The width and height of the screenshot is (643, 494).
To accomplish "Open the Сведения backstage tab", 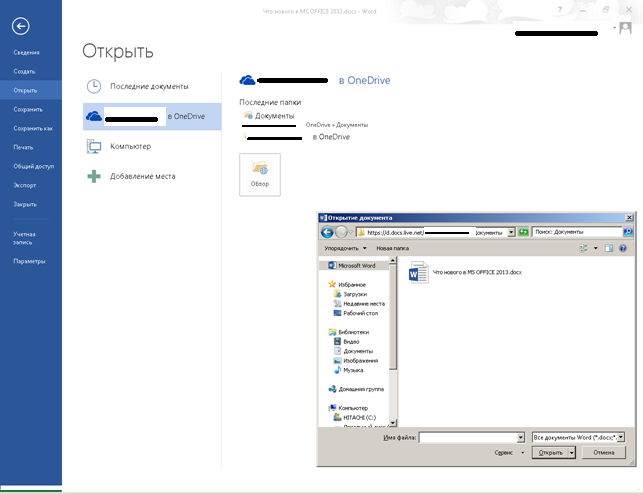I will click(x=26, y=52).
